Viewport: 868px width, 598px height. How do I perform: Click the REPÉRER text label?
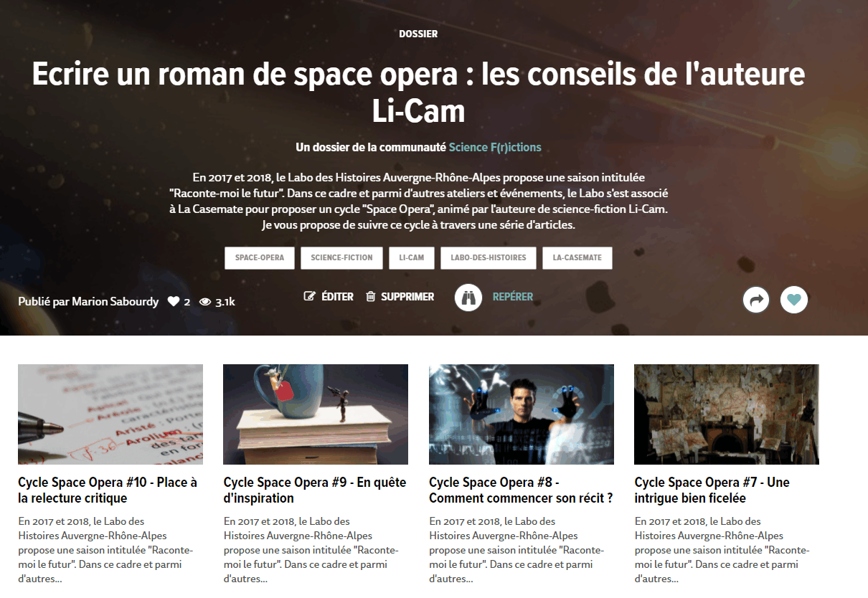(513, 297)
